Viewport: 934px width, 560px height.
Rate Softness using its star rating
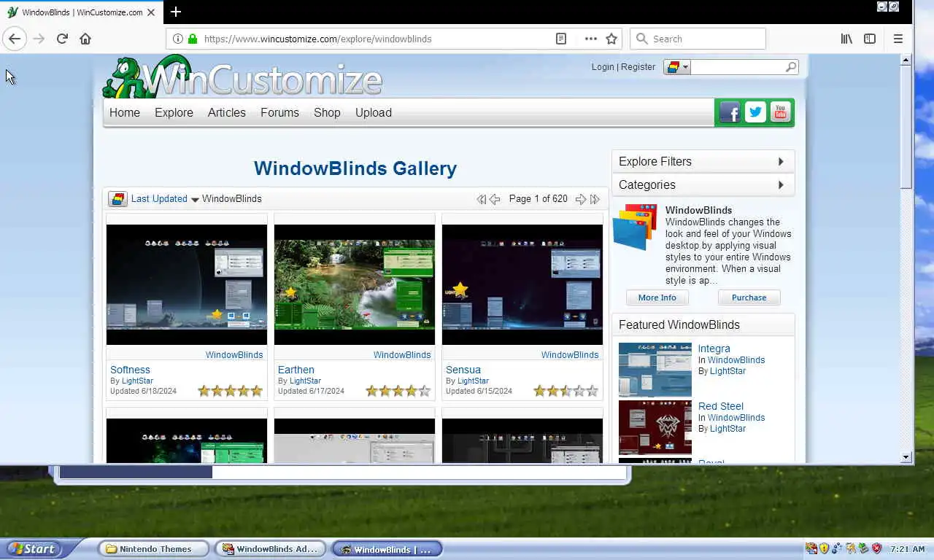[x=230, y=391]
